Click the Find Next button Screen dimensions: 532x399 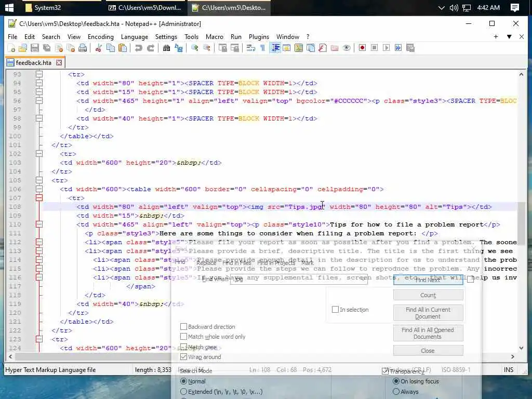(428, 280)
